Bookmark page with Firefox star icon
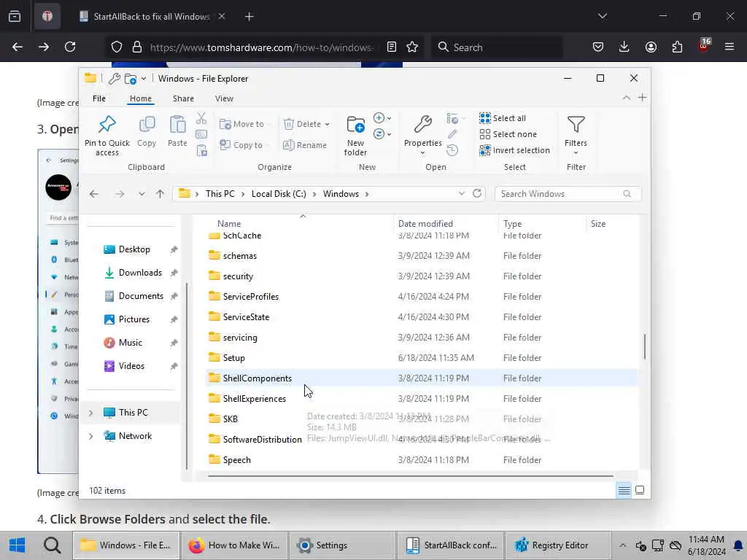This screenshot has height=560, width=747. 412,47
